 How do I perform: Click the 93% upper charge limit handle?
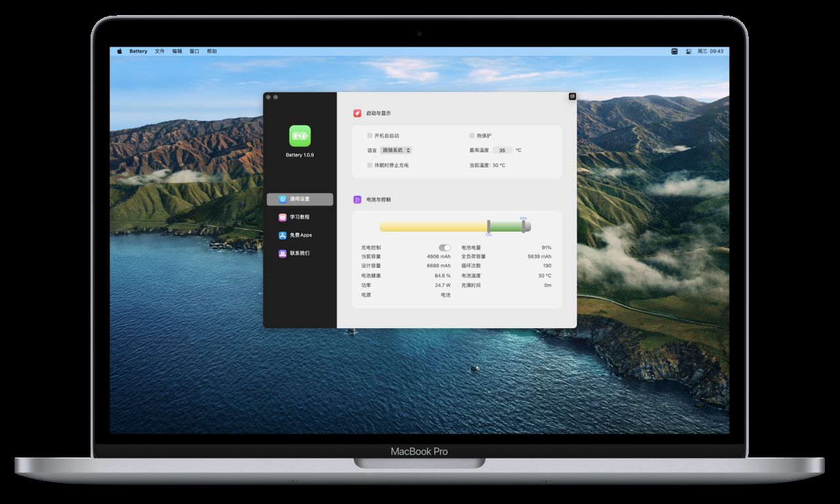523,226
